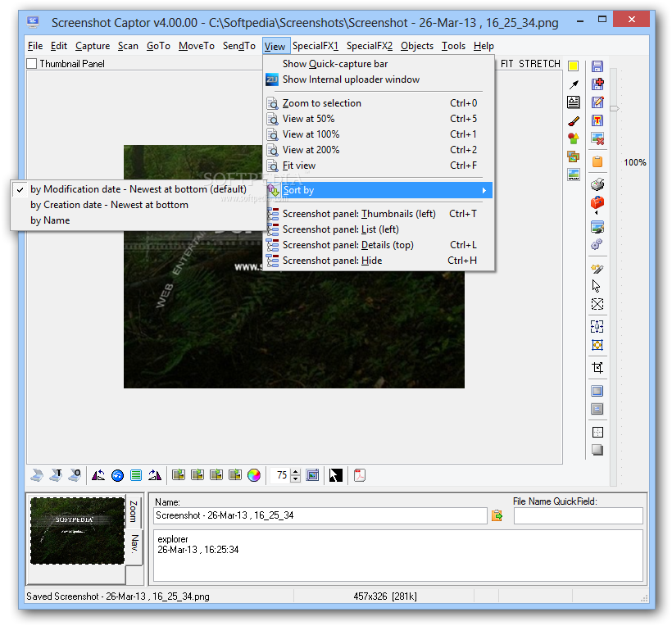Click the blue circular undo-arrow icon
Image resolution: width=672 pixels, height=626 pixels.
click(x=117, y=475)
